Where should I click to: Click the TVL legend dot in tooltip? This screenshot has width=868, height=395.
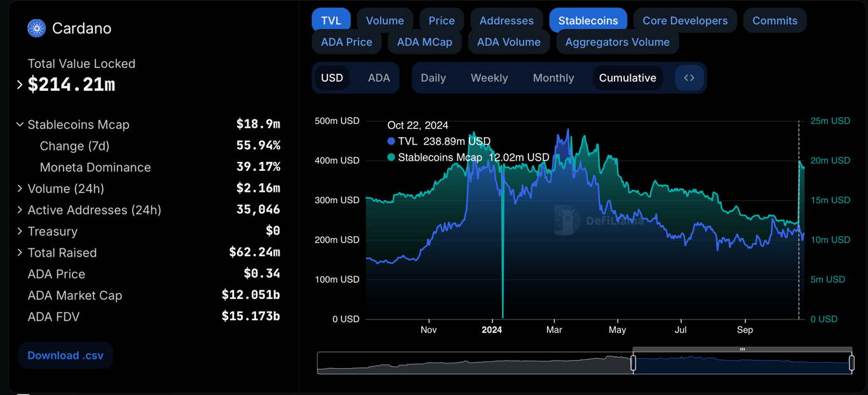click(391, 142)
